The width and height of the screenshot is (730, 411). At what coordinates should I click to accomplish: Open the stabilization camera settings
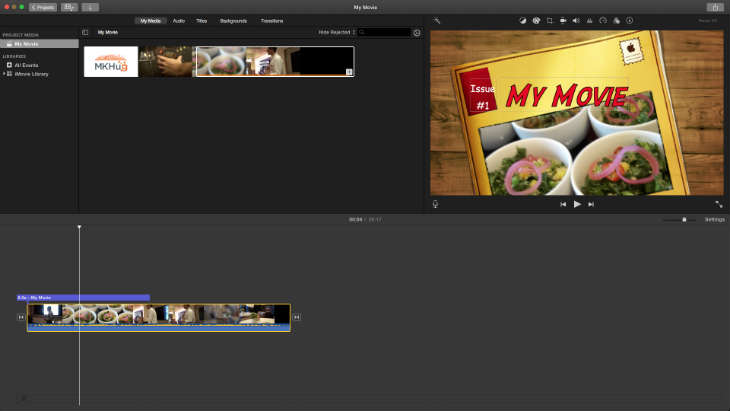click(563, 20)
